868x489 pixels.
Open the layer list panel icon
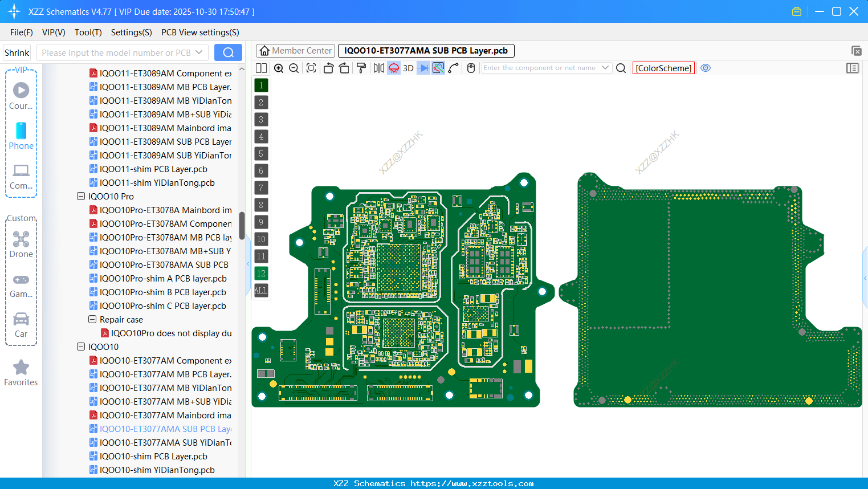pyautogui.click(x=853, y=68)
